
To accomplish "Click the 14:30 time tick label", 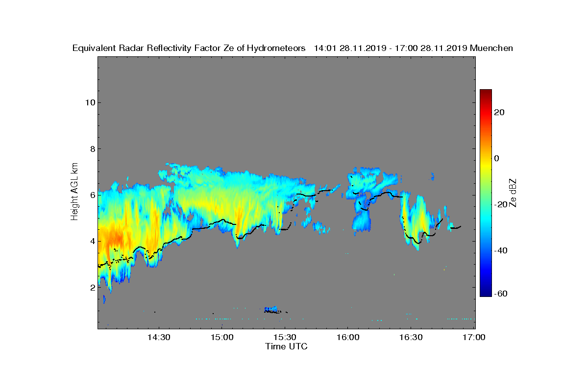I will coord(159,337).
